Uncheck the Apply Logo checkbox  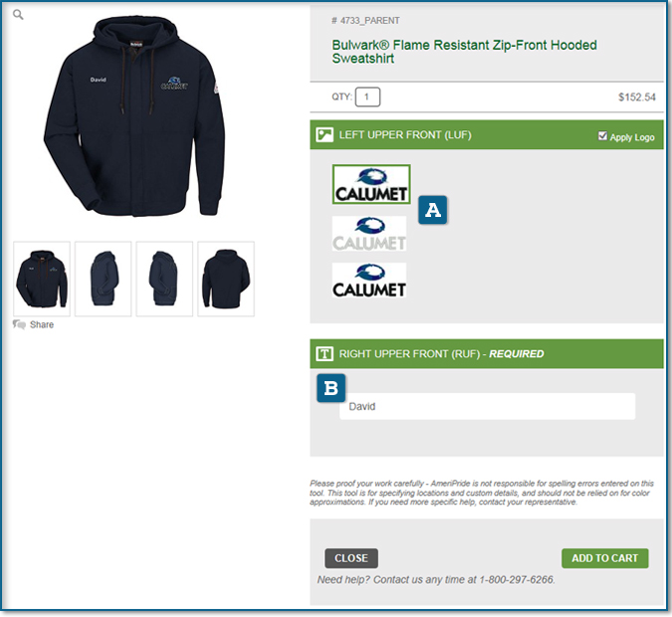(x=602, y=135)
